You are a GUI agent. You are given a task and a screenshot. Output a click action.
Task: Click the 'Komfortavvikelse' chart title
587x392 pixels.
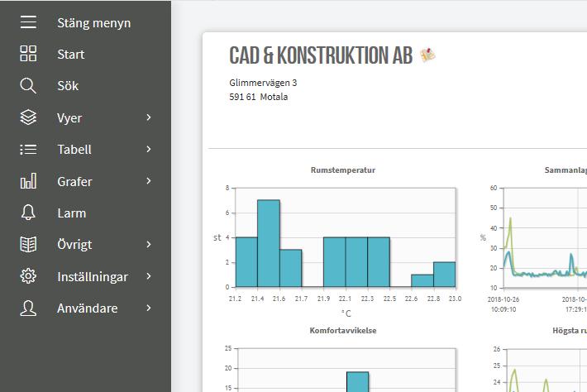point(343,331)
